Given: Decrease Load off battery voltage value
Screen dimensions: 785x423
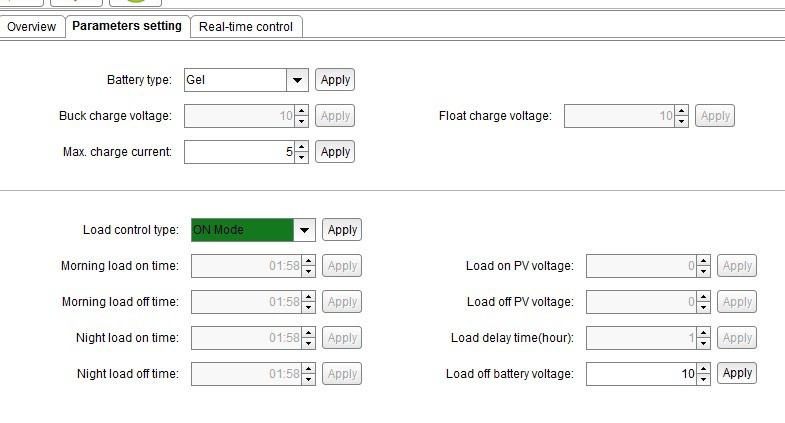Looking at the screenshot, I should (703, 379).
